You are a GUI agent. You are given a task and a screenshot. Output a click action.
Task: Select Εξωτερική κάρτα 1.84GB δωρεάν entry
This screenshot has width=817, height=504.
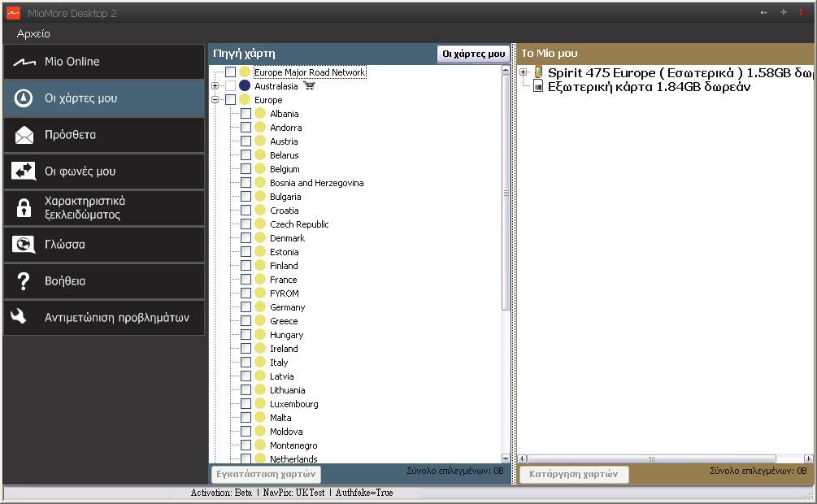pos(649,86)
